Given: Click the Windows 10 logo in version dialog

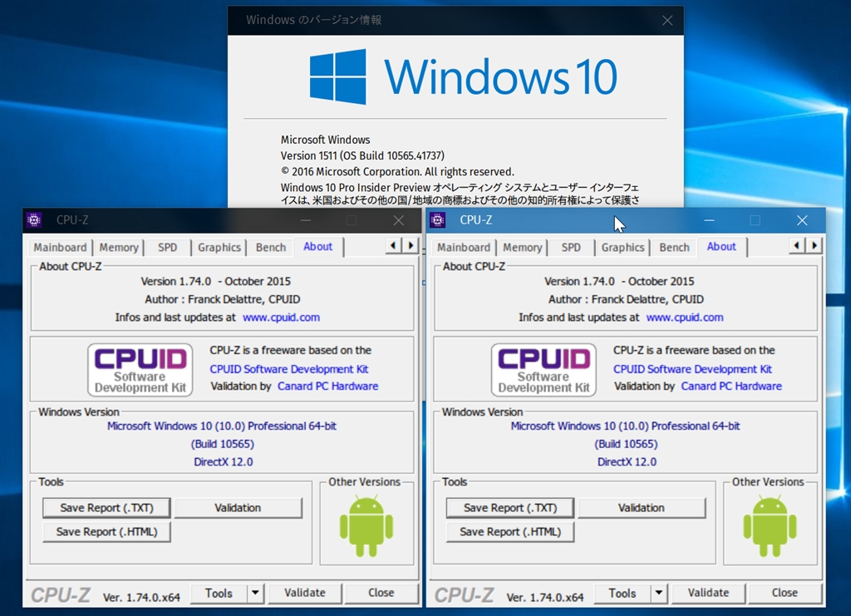Looking at the screenshot, I should 464,76.
